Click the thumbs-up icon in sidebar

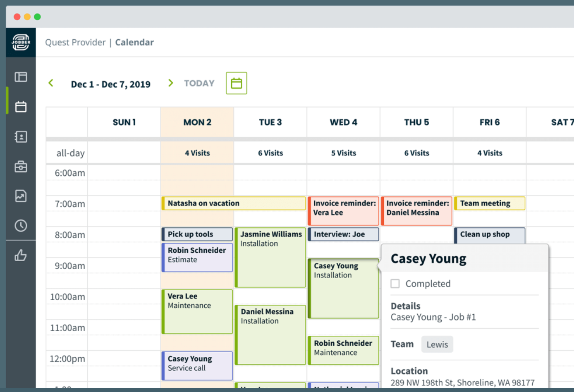21,256
